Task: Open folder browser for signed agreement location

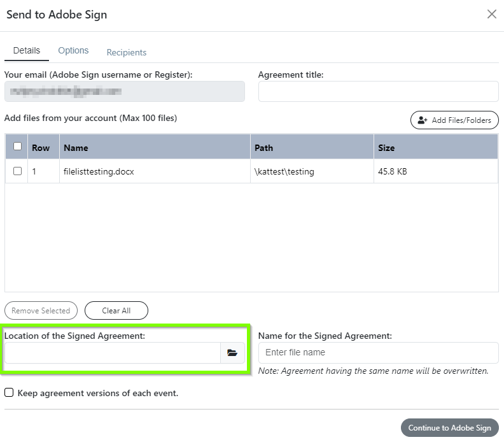Action: pos(232,353)
